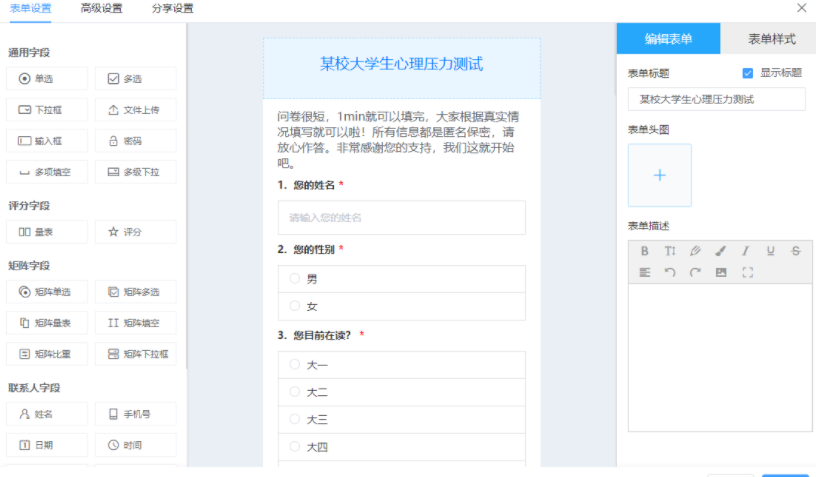Add a 矩阵多选 matrix multi-choice field

[136, 292]
